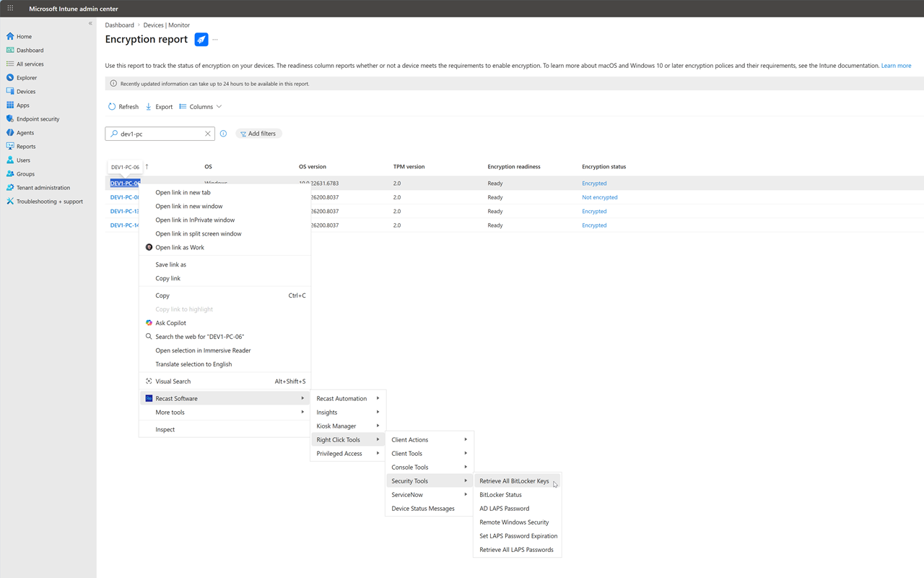
Task: Click the info icon in the notification banner
Action: pos(113,84)
